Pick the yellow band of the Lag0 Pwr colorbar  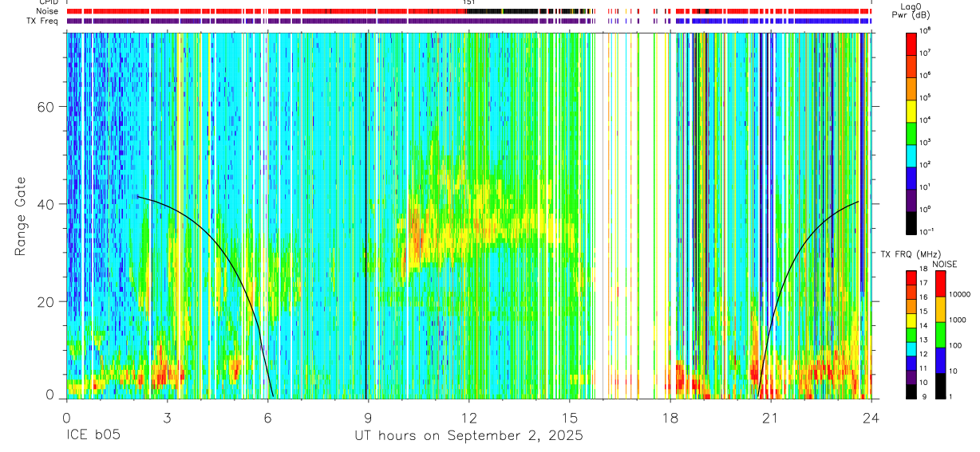[x=911, y=110]
